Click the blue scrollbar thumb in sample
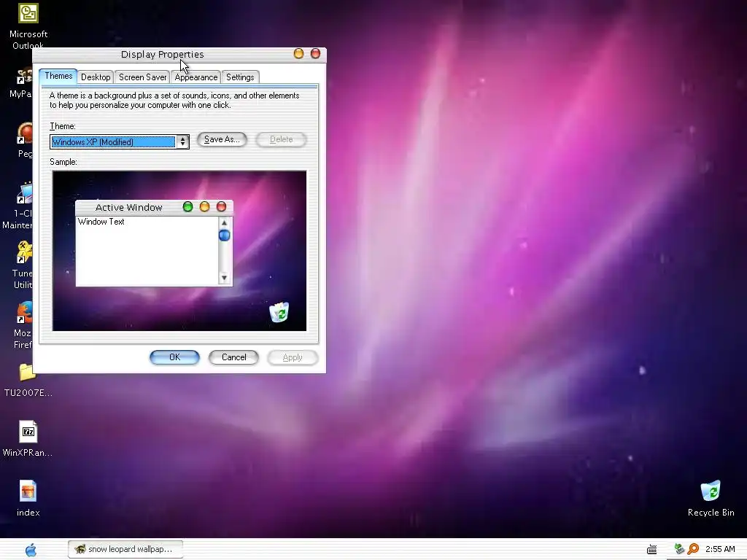This screenshot has height=560, width=747. (x=225, y=236)
